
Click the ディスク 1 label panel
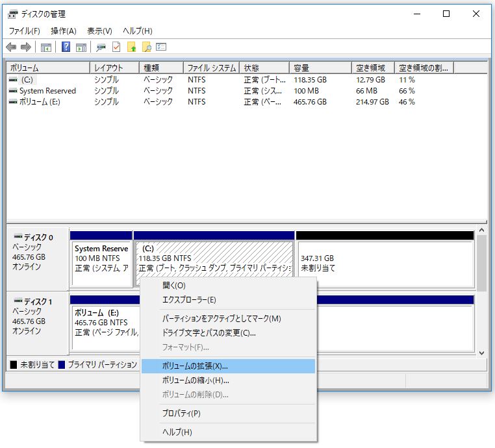(37, 323)
